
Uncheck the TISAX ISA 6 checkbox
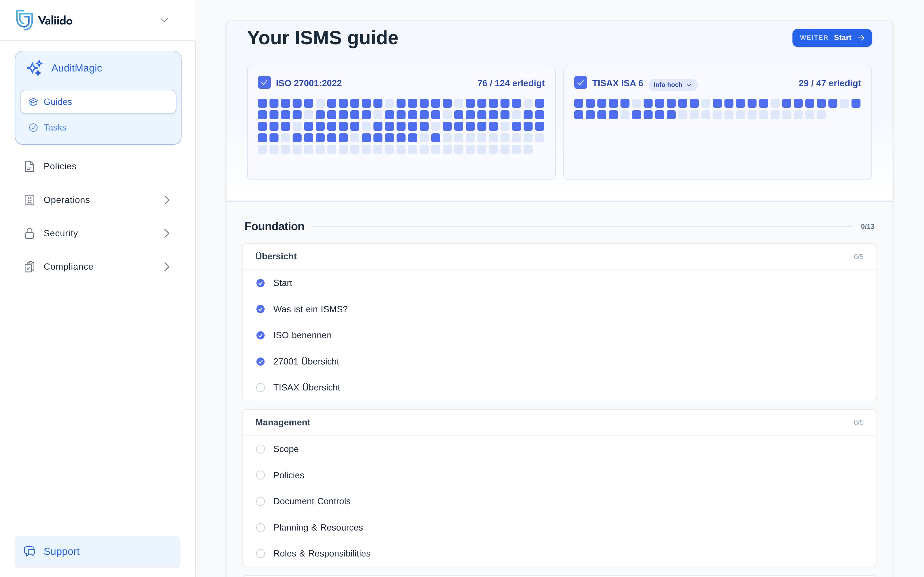coord(580,82)
